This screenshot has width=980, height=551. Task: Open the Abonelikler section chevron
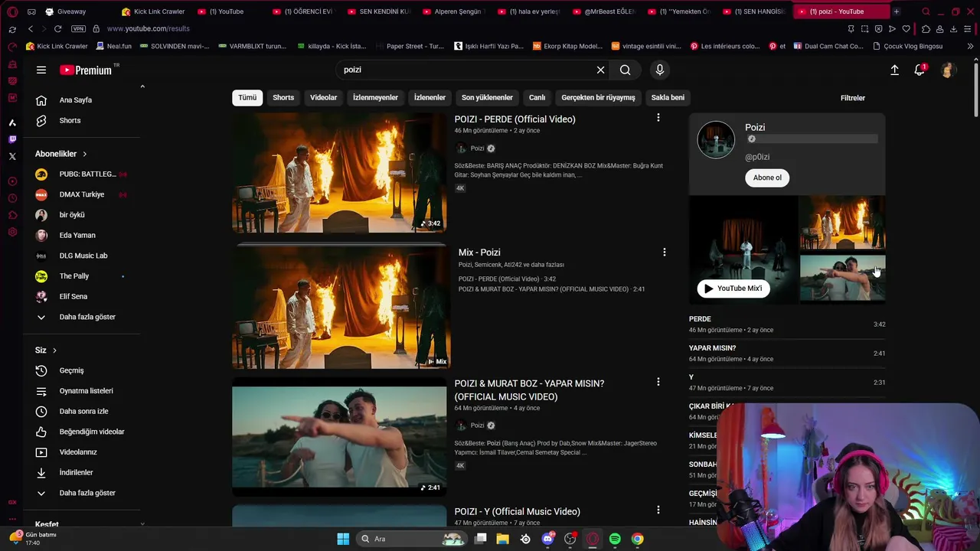84,154
